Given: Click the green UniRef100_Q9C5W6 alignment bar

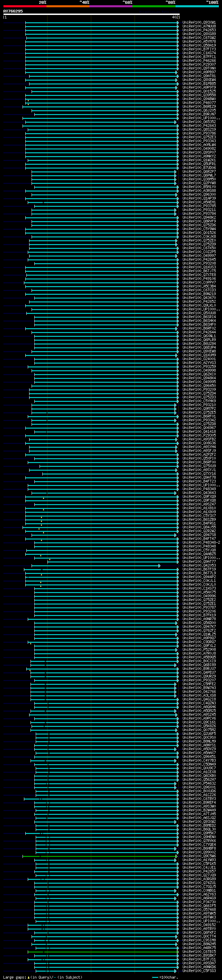Looking at the screenshot, I should (100, 856).
